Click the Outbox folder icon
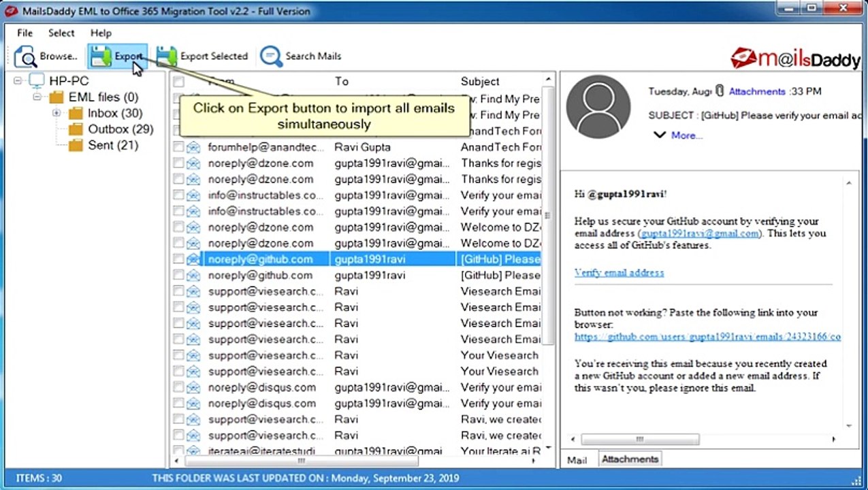This screenshot has height=490, width=868. coord(76,129)
